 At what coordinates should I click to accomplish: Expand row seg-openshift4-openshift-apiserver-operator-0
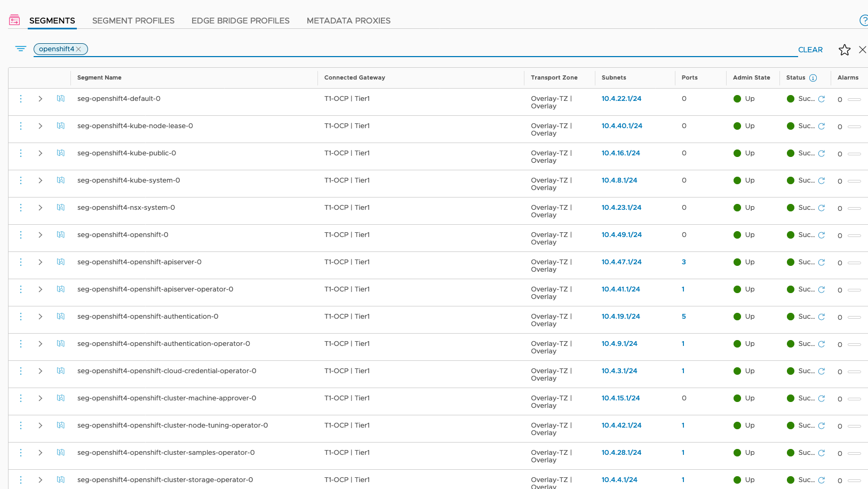coord(41,289)
